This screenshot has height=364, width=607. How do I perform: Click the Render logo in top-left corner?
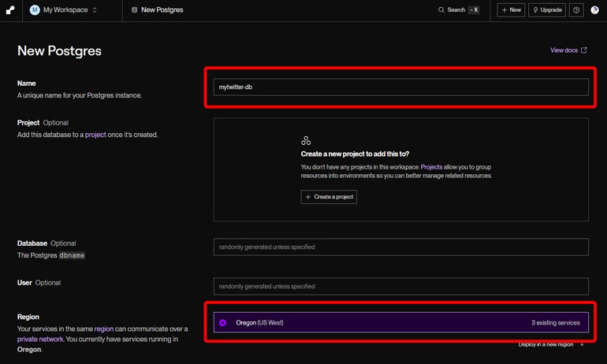click(10, 10)
